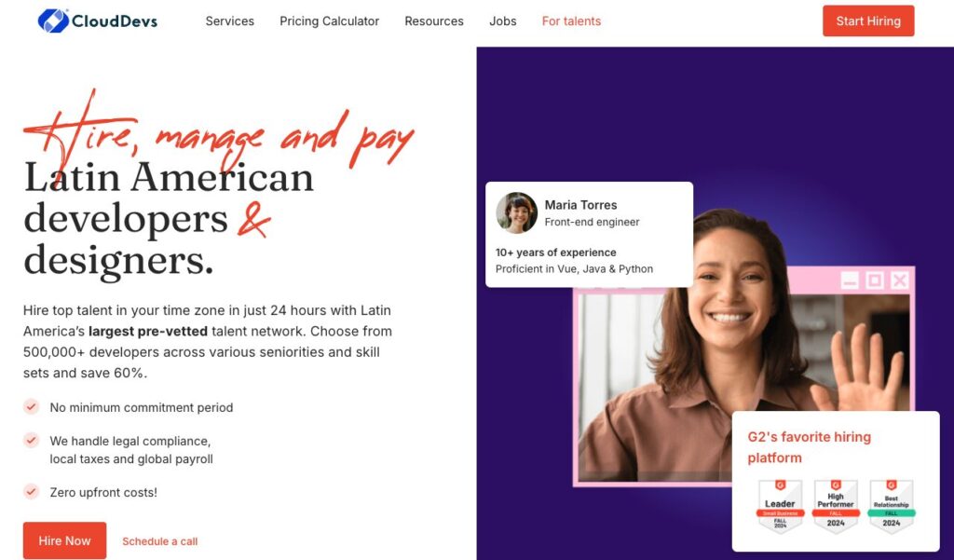This screenshot has width=954, height=560.
Task: Click the maximize square icon on pink window
Action: click(x=875, y=280)
